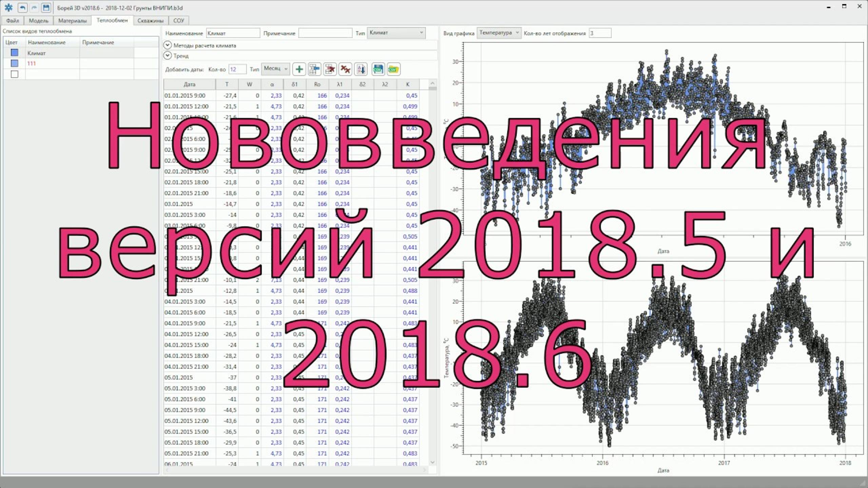Click the save/export data icon

tap(377, 69)
